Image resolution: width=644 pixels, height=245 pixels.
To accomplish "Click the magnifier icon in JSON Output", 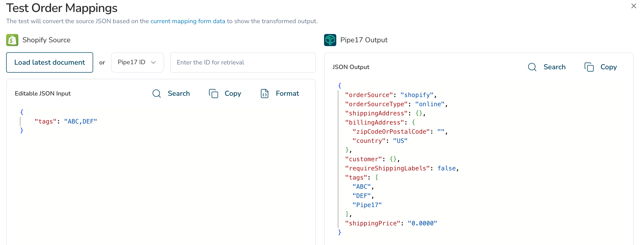I will 532,67.
